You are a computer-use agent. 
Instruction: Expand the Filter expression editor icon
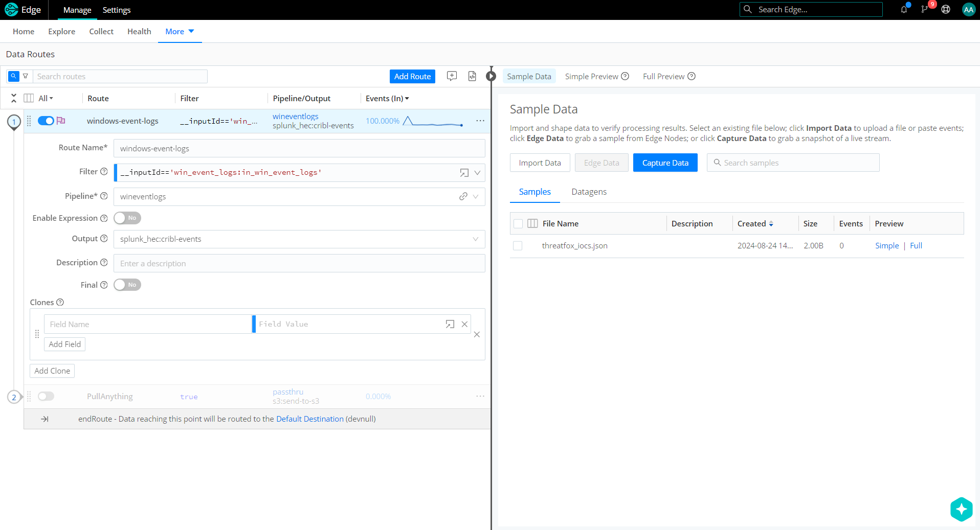point(464,173)
